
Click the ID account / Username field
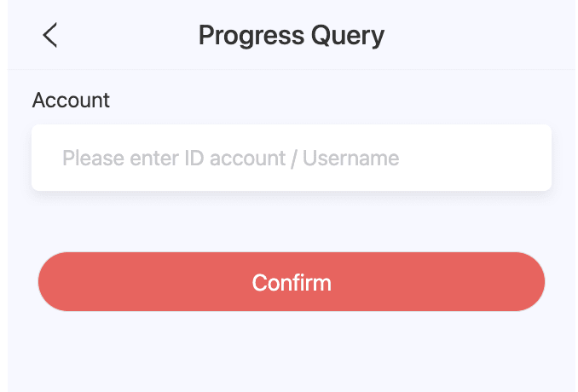(x=292, y=158)
